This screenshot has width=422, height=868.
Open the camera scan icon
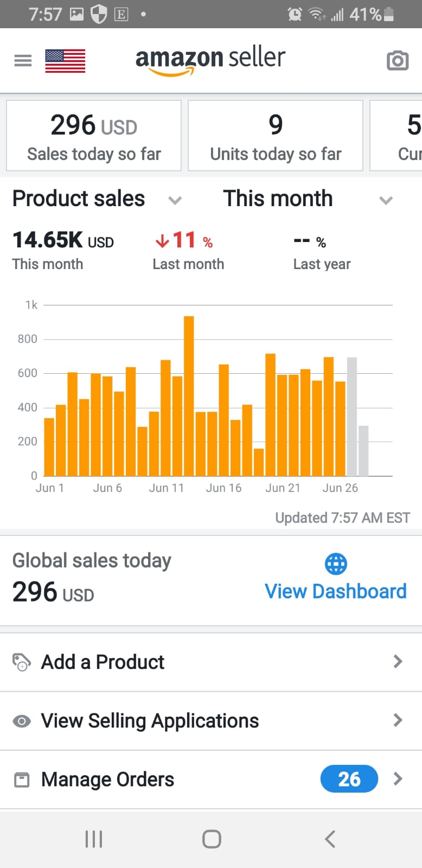(x=397, y=60)
